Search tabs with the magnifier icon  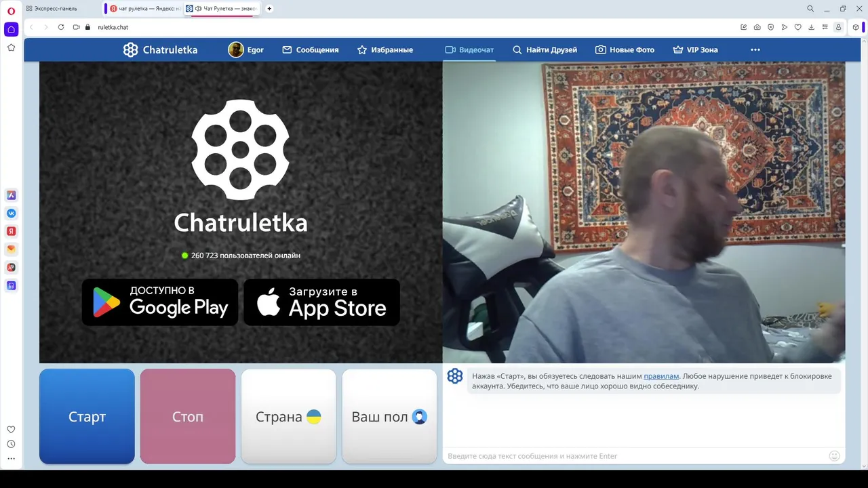coord(810,9)
